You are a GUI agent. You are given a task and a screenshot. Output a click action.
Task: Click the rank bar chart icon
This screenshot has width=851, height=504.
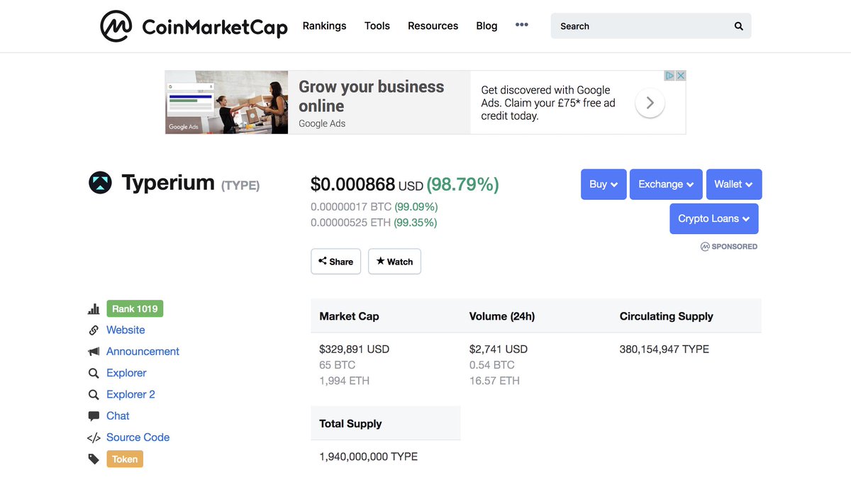94,309
